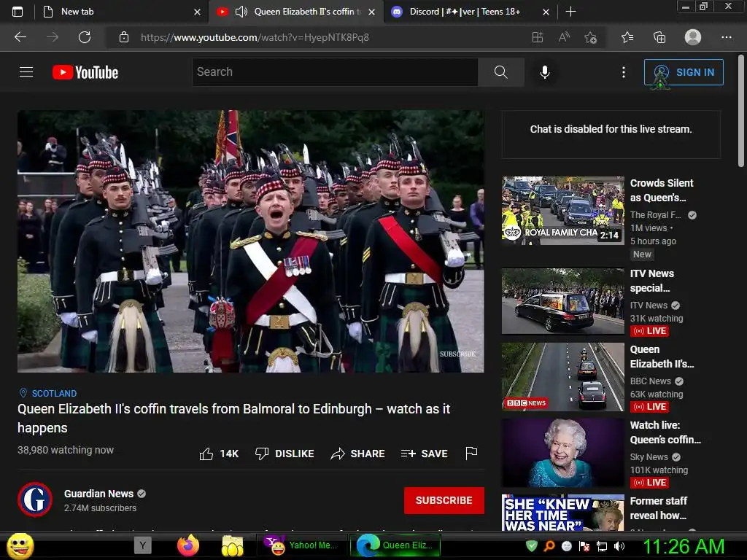Click the browser address bar URL
Viewport: 747px width, 560px height.
(255, 37)
